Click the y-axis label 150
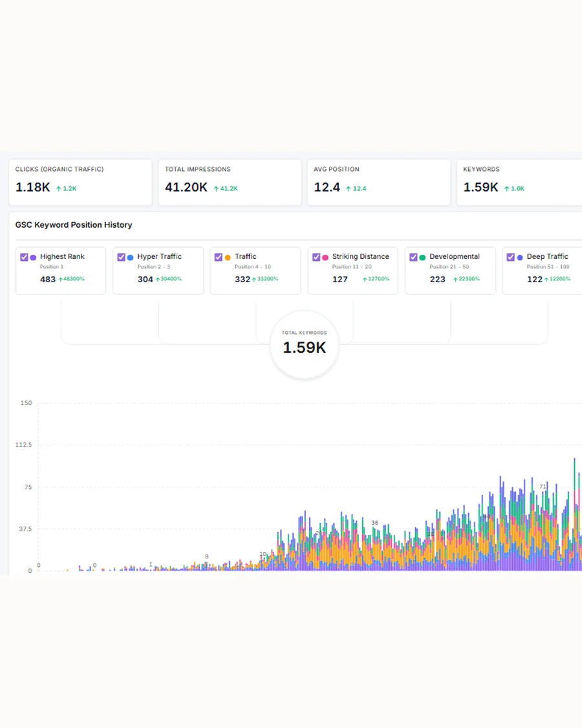The height and width of the screenshot is (728, 582). [x=26, y=403]
